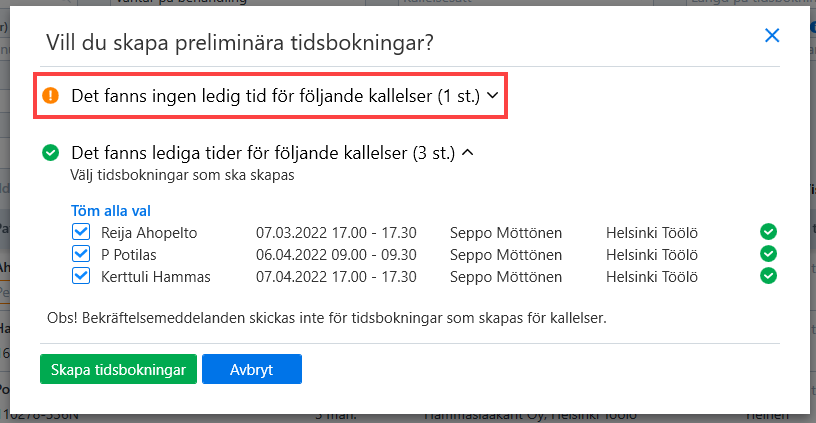
Task: Click the Kerttuli Hammas name label
Action: pos(156,277)
